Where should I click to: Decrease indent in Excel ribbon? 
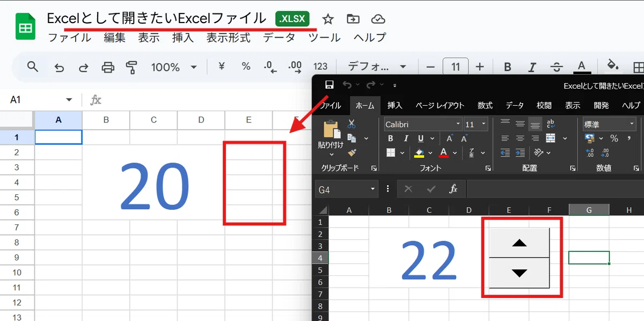pos(506,153)
